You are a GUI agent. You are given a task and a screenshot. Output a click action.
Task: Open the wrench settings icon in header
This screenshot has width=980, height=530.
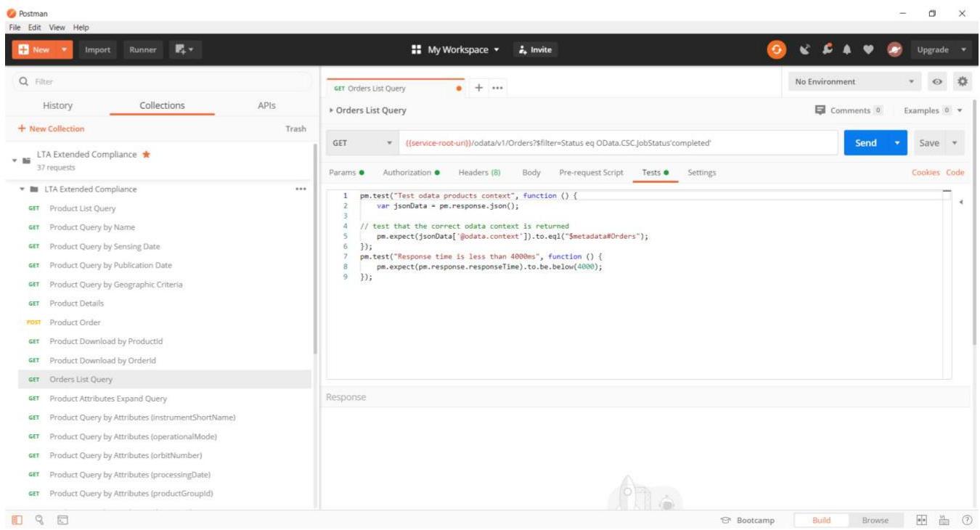tap(826, 49)
